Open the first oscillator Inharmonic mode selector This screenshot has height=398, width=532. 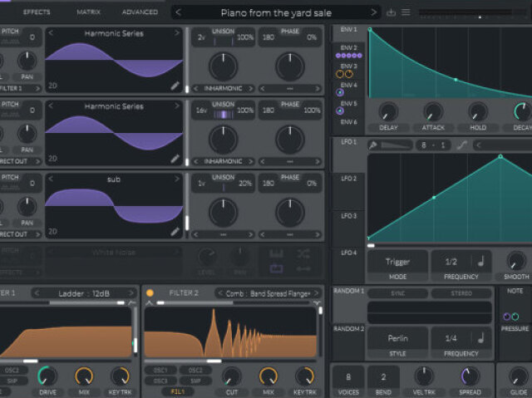click(223, 88)
